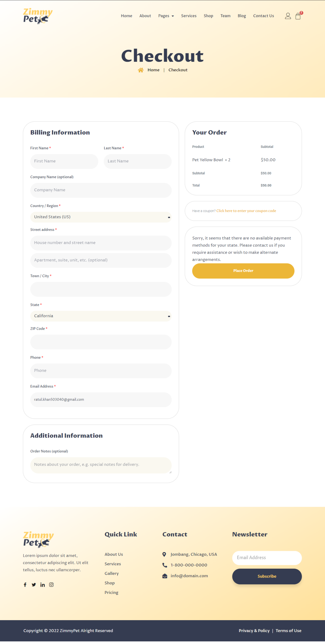Image resolution: width=325 pixels, height=644 pixels.
Task: Open the shopping cart icon
Action: 298,16
